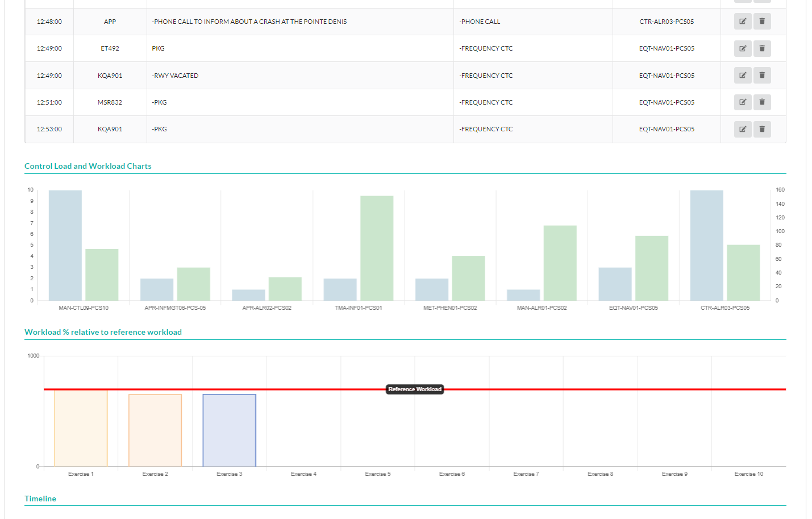Click the Exercise 10 axis label
The image size is (812, 519).
[749, 474]
